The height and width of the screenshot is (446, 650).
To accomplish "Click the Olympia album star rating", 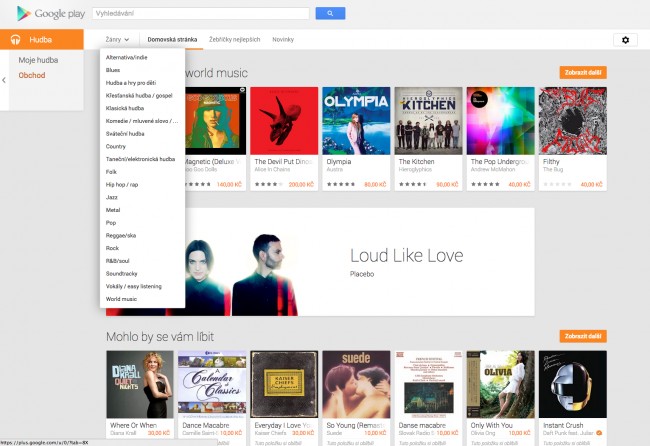I will [341, 184].
